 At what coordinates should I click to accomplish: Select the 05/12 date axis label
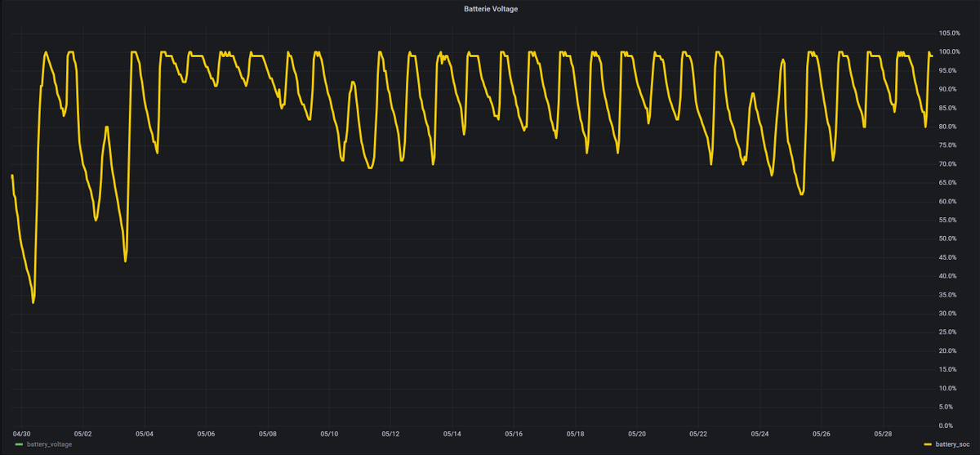(391, 434)
